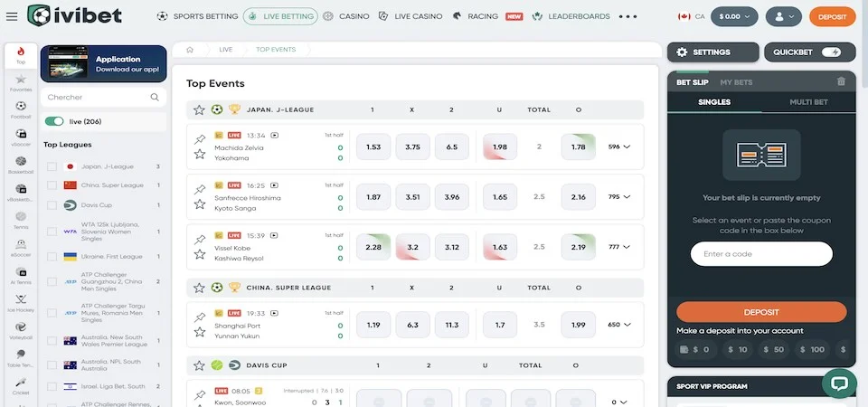868x407 pixels.
Task: Select AI Tennis in the sports sidebar
Action: point(21,276)
